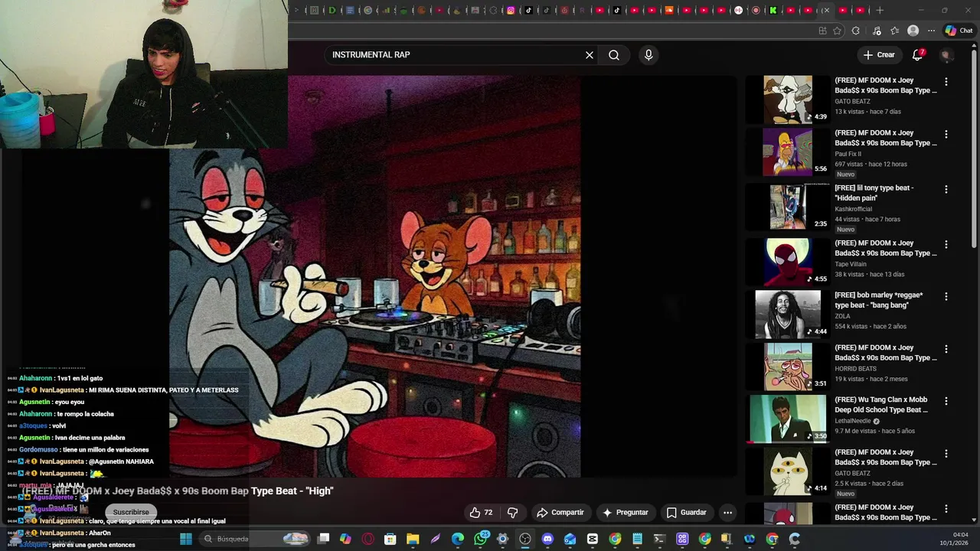Open bob marley *reggae* type beat title
Viewport: 980px width, 551px height.
(879, 300)
